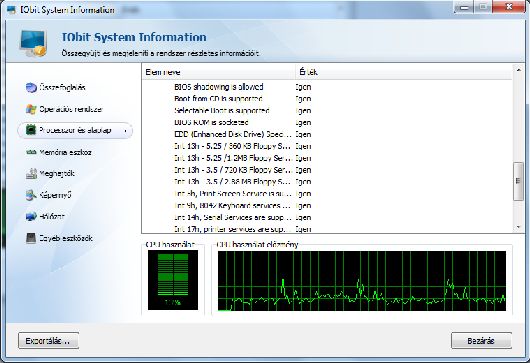Minimize the IObit System Information window

(x=465, y=7)
